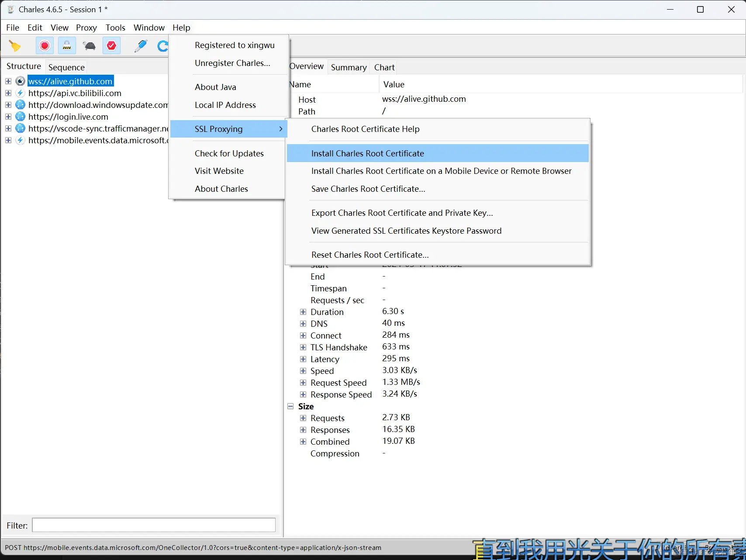This screenshot has width=746, height=560.
Task: Select Export Charles Root Certificate and Private Key
Action: coord(438,213)
